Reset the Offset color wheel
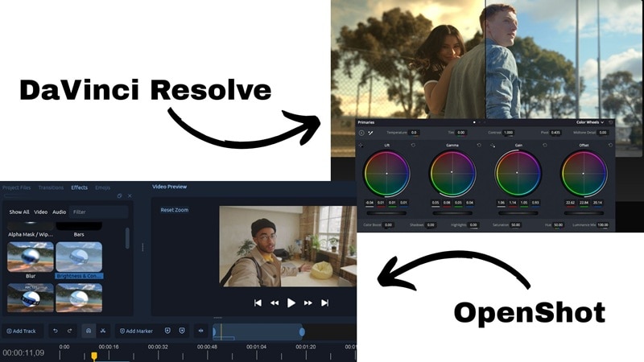This screenshot has width=644, height=362. (x=610, y=146)
